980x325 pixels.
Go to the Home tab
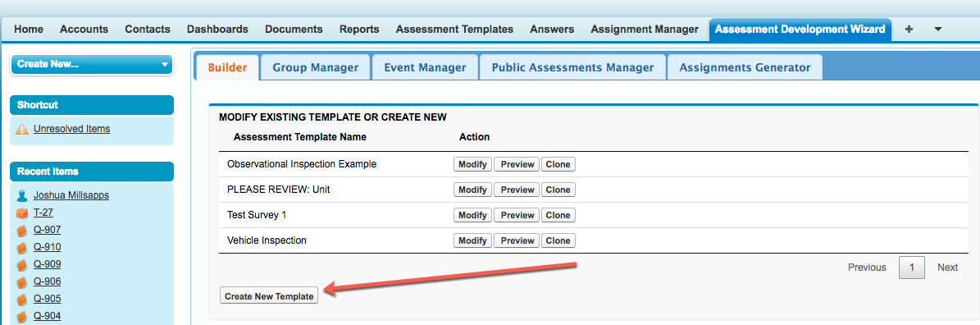click(29, 30)
